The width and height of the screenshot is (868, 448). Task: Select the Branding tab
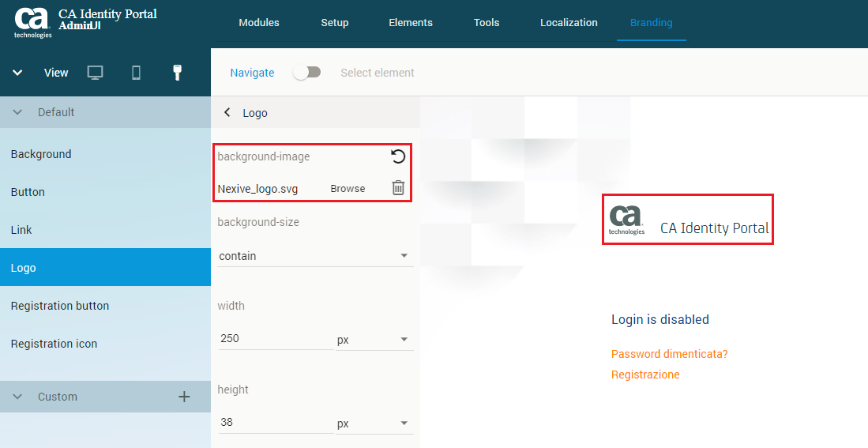click(651, 23)
